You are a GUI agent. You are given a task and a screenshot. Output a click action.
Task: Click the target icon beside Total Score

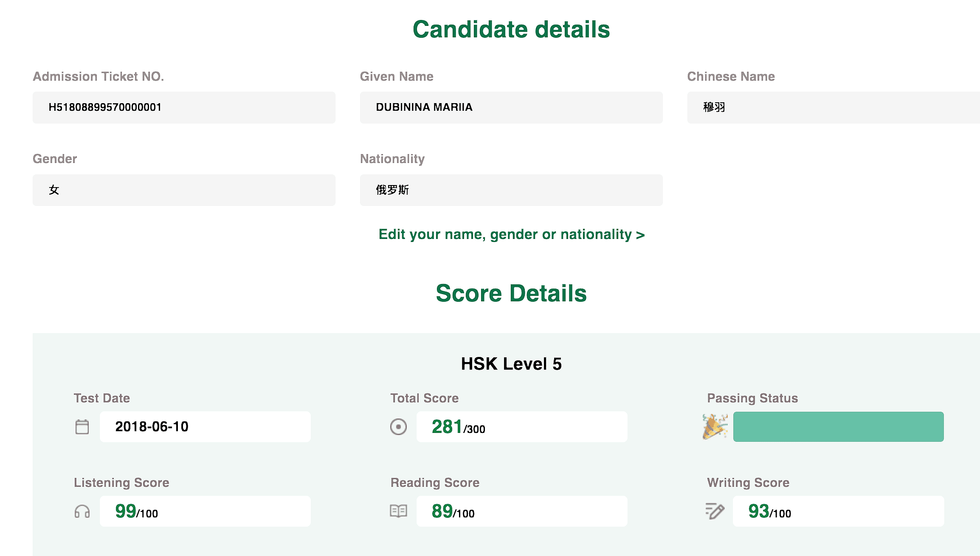click(x=398, y=427)
